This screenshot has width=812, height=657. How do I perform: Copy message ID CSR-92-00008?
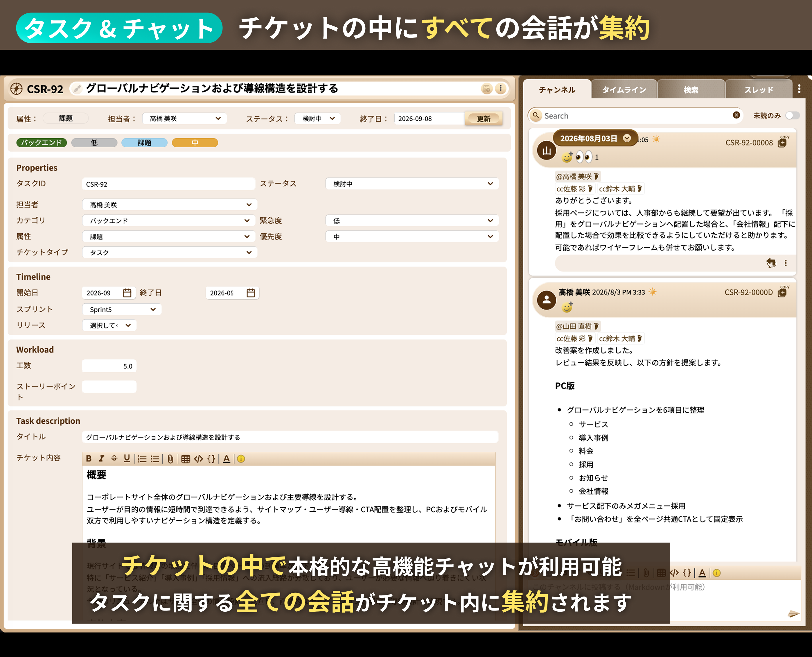(x=782, y=142)
